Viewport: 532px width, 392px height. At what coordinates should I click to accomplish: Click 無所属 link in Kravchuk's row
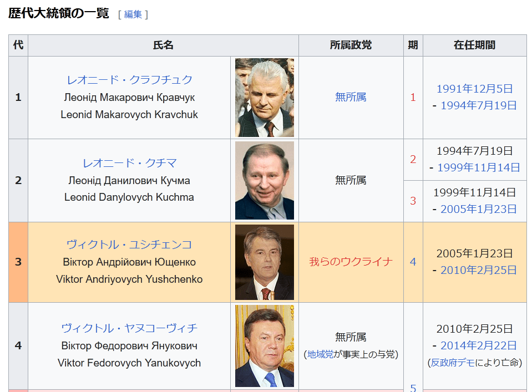351,97
